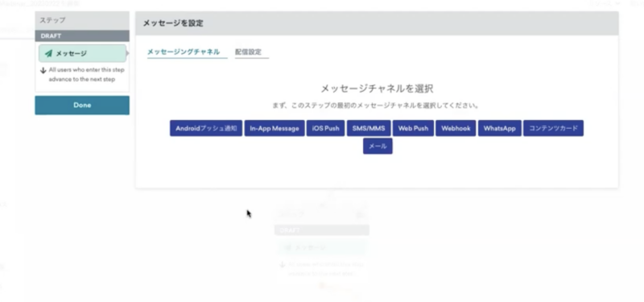Click the paper plane message icon
The image size is (644, 302).
point(48,53)
